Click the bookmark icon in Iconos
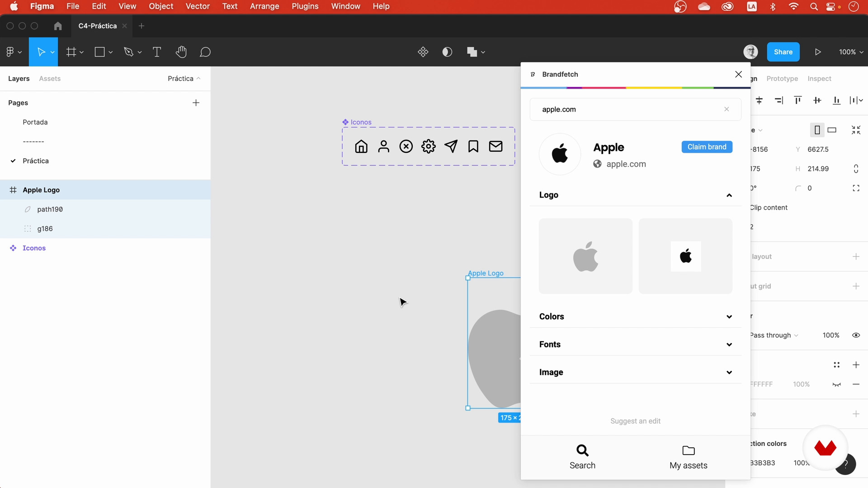This screenshot has height=488, width=868. click(473, 146)
